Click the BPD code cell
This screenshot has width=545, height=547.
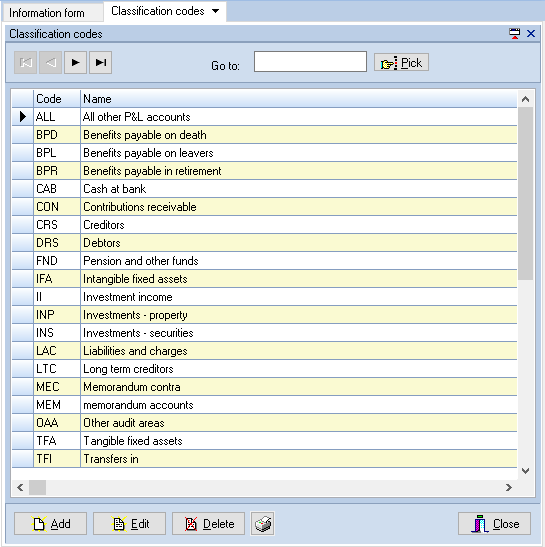pyautogui.click(x=57, y=135)
